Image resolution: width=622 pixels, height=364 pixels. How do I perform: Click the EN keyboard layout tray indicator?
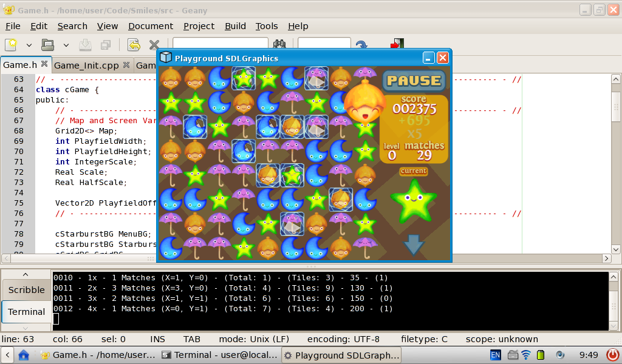pos(495,355)
